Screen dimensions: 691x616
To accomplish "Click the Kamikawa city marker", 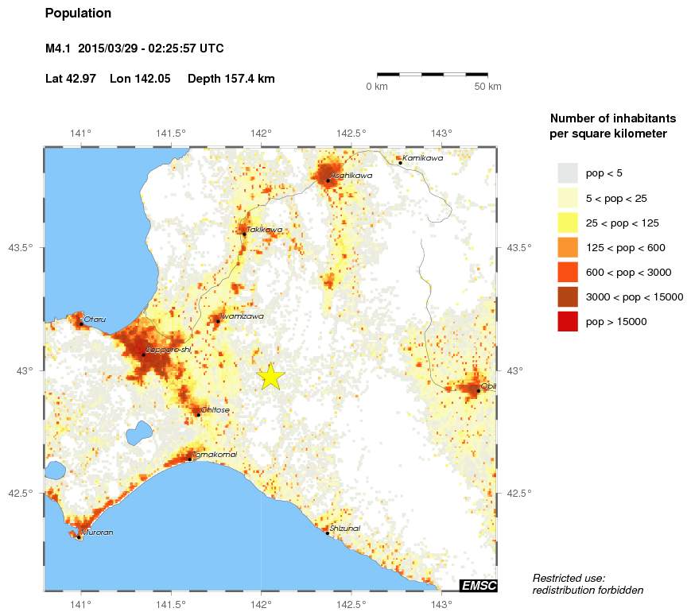I will [x=400, y=162].
